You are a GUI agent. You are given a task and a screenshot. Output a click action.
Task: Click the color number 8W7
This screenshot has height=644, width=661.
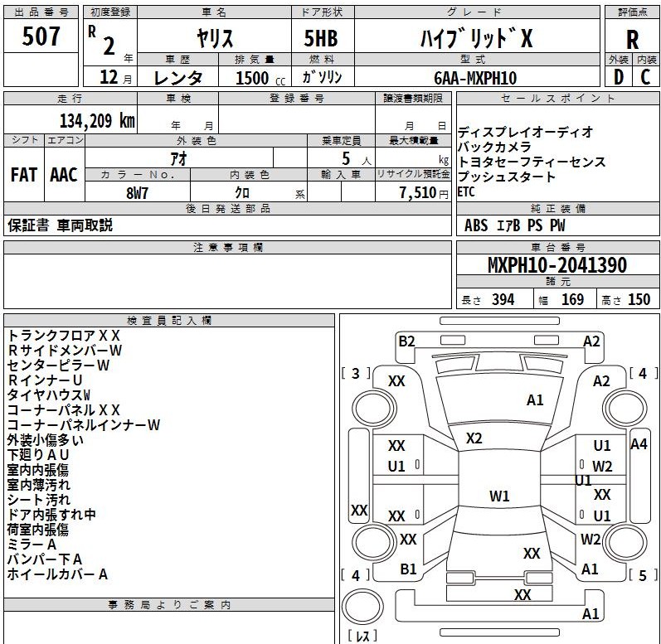[138, 193]
